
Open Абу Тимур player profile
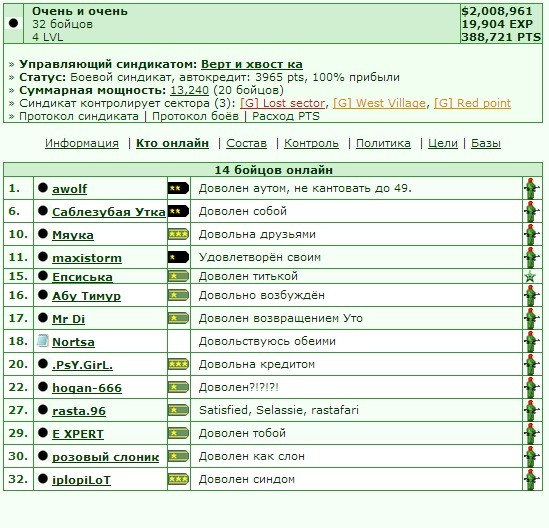click(x=86, y=296)
